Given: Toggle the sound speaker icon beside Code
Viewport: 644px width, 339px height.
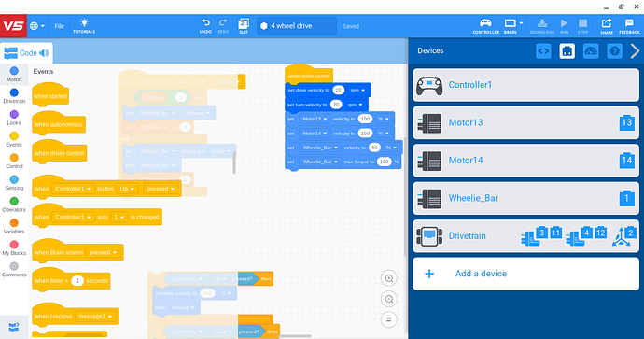Looking at the screenshot, I should (x=44, y=53).
